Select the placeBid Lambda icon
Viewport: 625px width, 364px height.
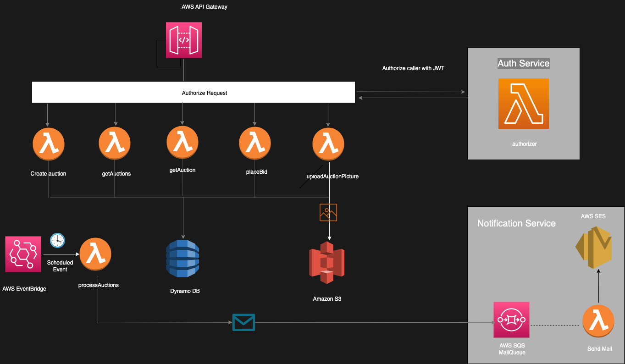[x=255, y=143]
